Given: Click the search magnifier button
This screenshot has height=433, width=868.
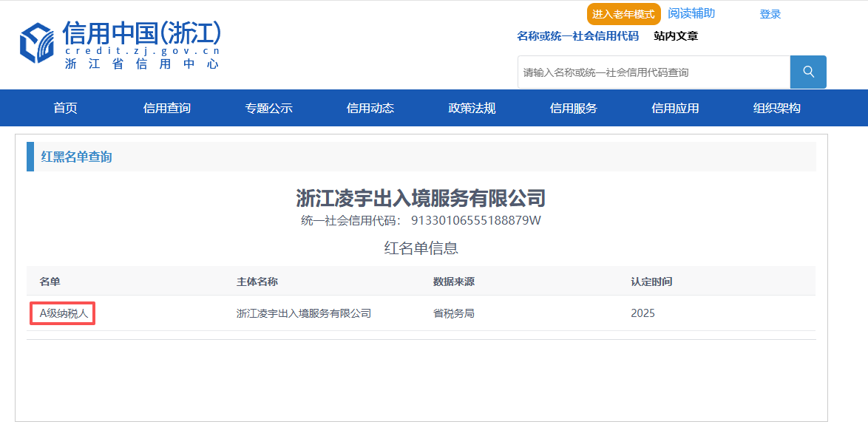Looking at the screenshot, I should pos(808,72).
